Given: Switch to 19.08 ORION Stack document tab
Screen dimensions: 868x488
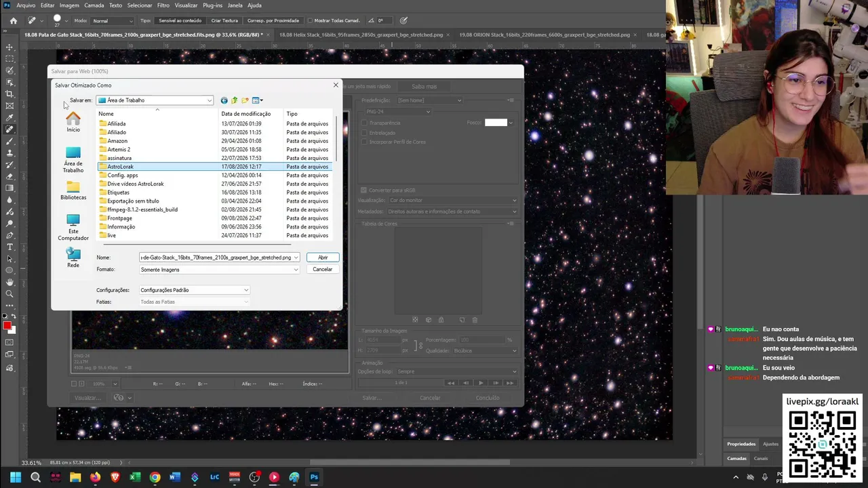Looking at the screenshot, I should tap(544, 35).
